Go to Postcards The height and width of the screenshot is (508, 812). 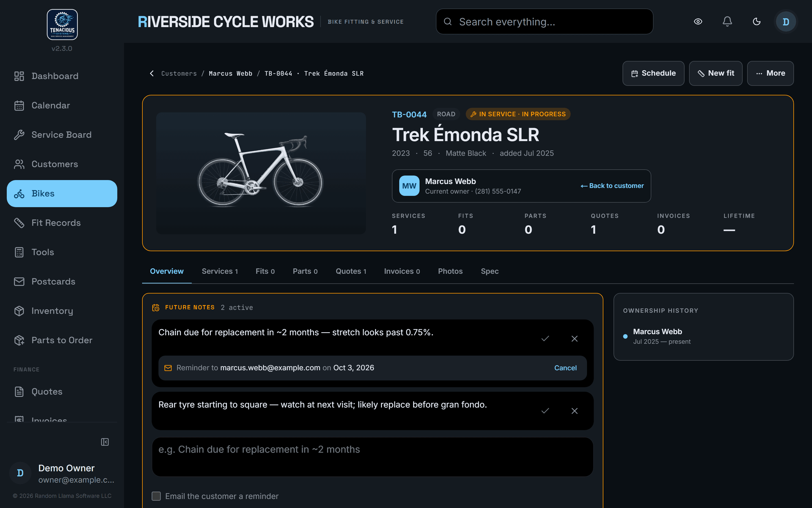[x=62, y=282]
